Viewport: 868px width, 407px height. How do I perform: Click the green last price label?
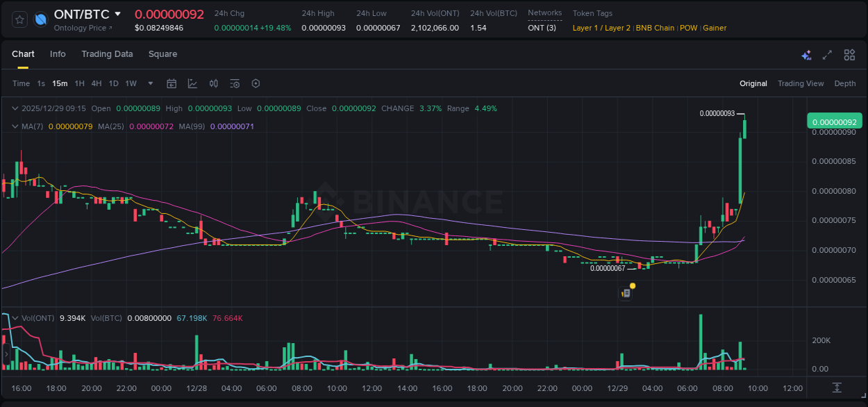point(834,120)
